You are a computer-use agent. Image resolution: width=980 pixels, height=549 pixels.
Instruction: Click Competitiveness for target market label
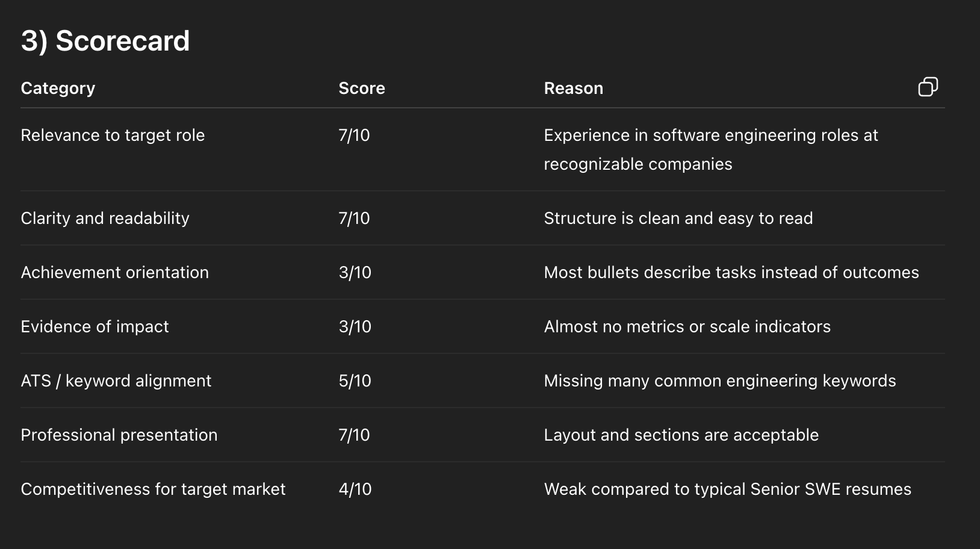(153, 489)
